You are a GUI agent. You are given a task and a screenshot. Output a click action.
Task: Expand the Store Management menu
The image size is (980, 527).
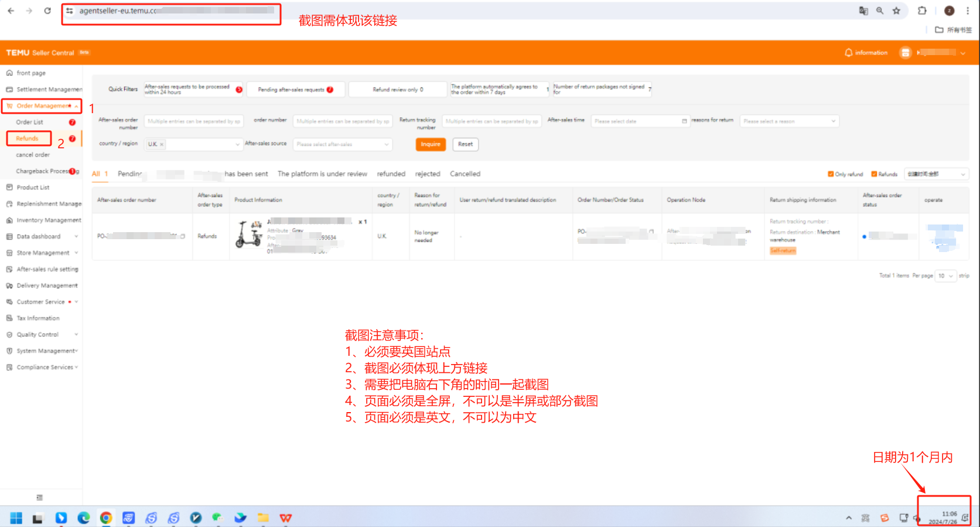click(x=76, y=253)
